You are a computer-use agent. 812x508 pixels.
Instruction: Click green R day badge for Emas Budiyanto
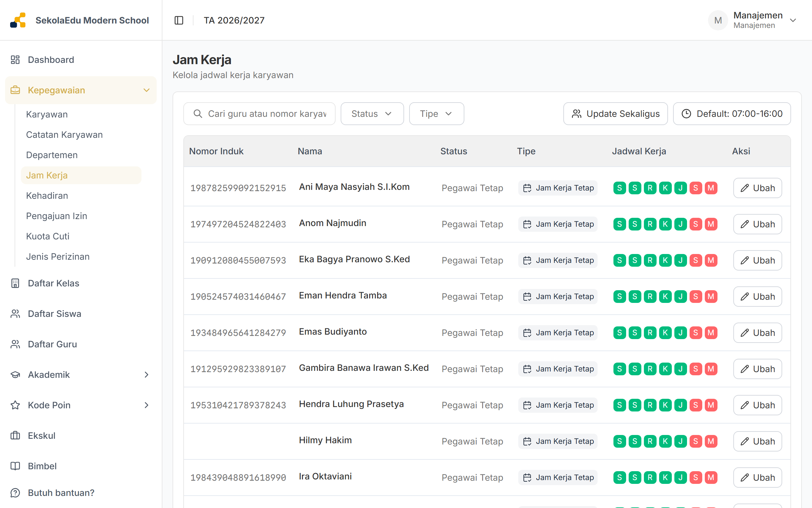click(650, 333)
